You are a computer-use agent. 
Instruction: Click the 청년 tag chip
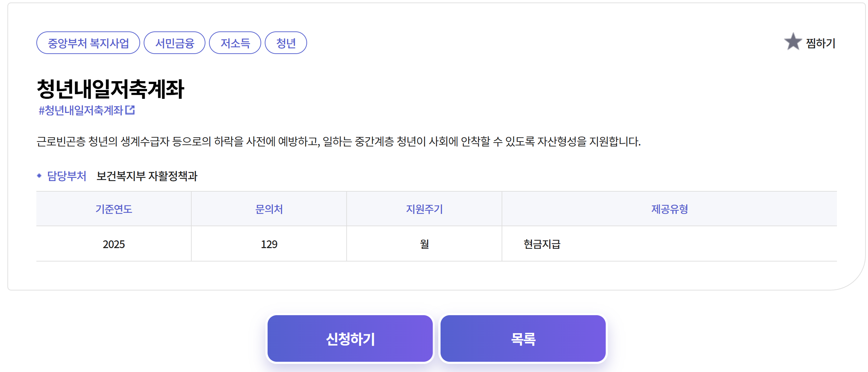[x=286, y=42]
